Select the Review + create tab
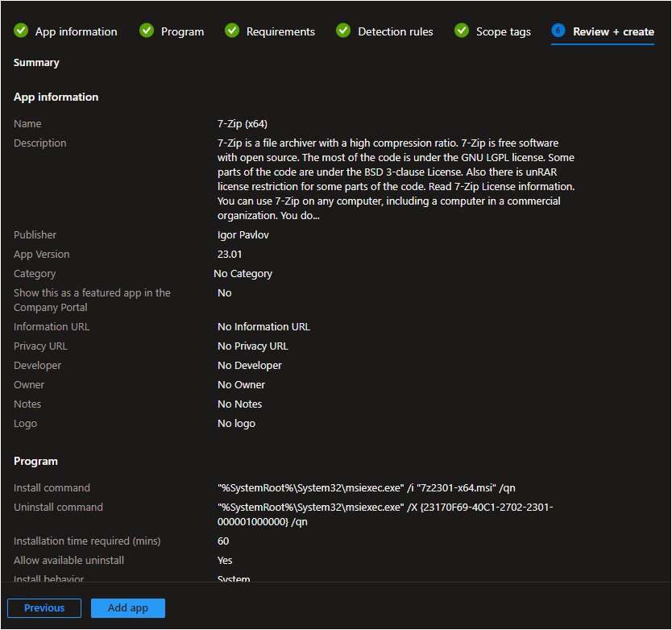Viewport: 672px width, 630px height. [613, 31]
